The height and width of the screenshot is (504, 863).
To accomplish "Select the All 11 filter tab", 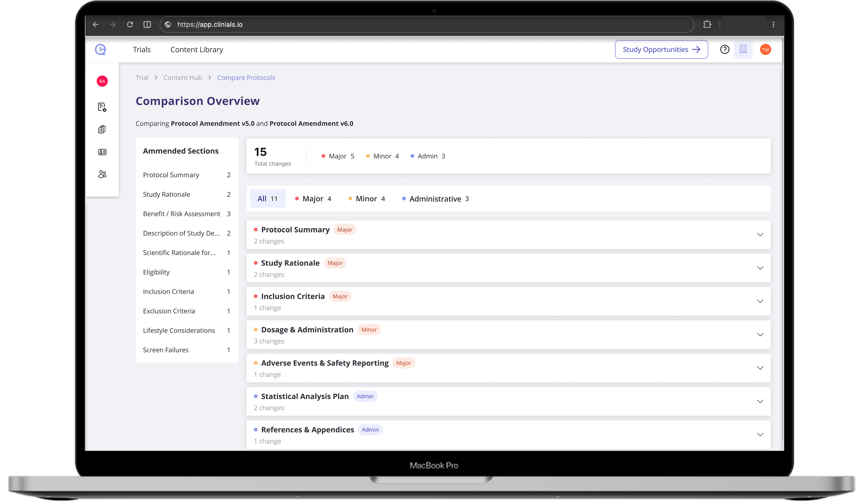I will pos(267,199).
